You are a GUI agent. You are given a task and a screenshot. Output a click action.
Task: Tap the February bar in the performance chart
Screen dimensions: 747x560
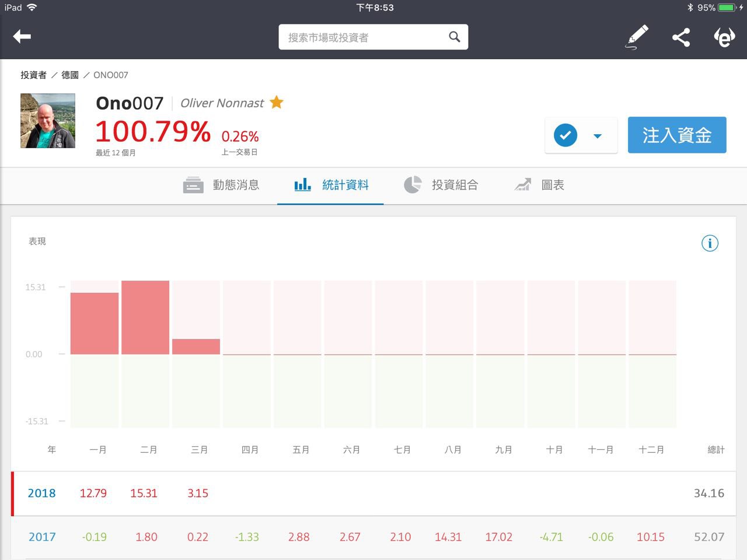145,317
